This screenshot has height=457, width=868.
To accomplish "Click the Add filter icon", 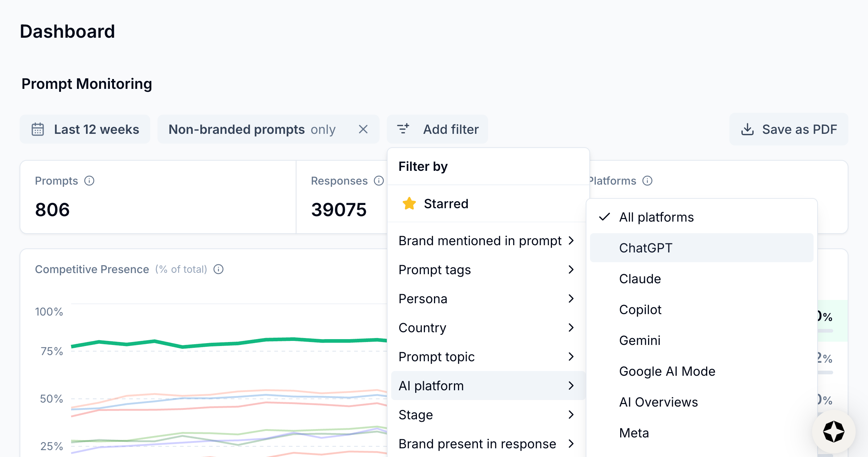I will click(403, 129).
